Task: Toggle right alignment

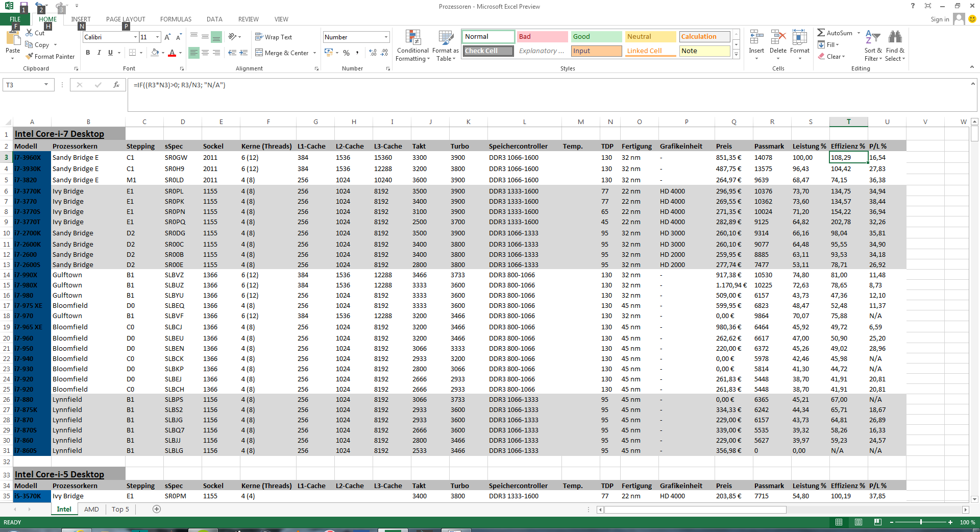Action: click(216, 53)
